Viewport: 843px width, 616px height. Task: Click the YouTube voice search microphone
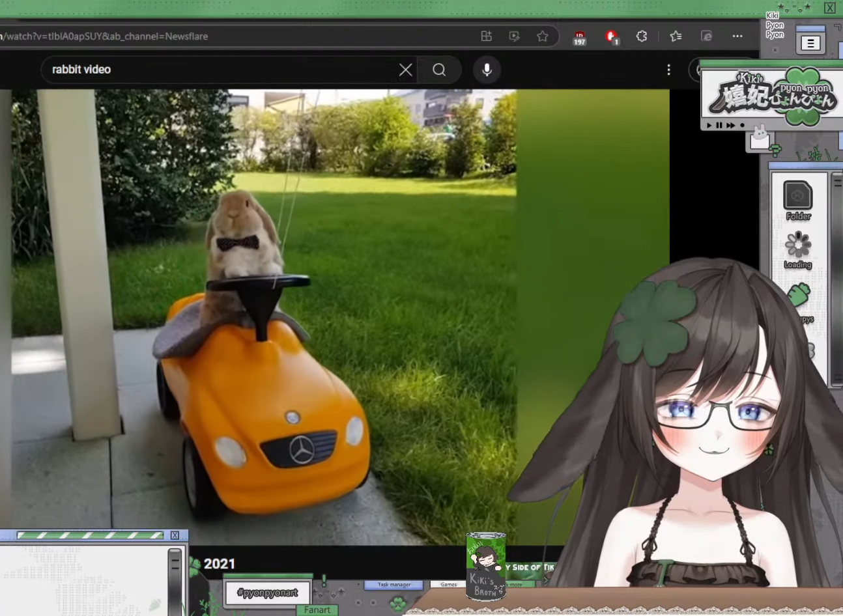487,70
